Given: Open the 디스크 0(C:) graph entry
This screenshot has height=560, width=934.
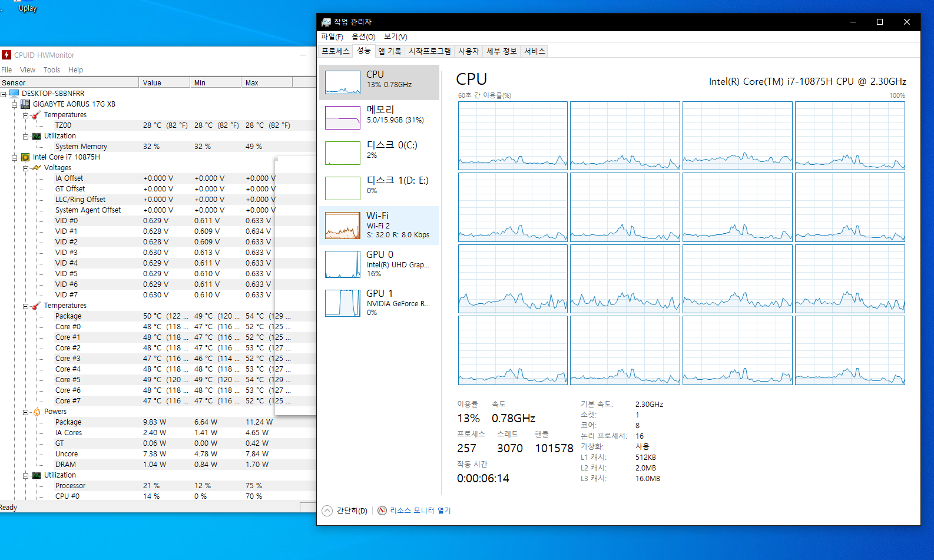Looking at the screenshot, I should (x=379, y=153).
